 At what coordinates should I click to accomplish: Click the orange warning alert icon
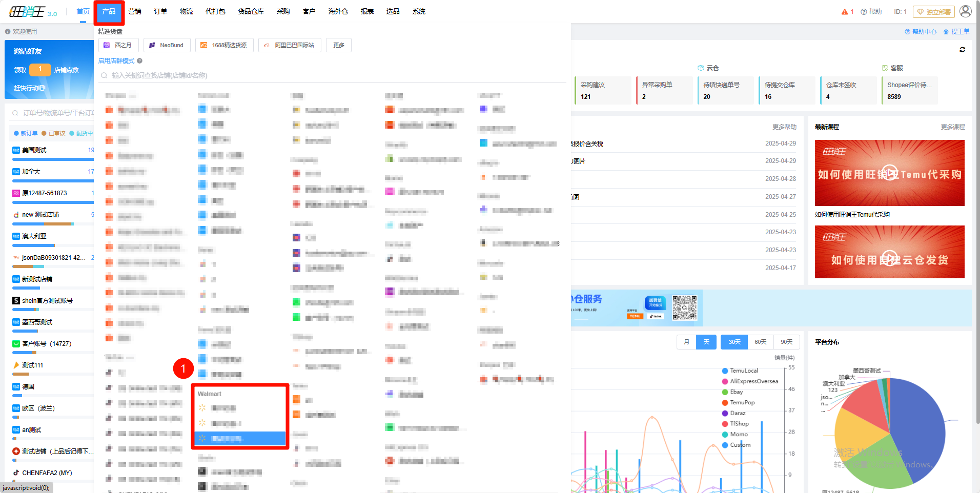[845, 12]
